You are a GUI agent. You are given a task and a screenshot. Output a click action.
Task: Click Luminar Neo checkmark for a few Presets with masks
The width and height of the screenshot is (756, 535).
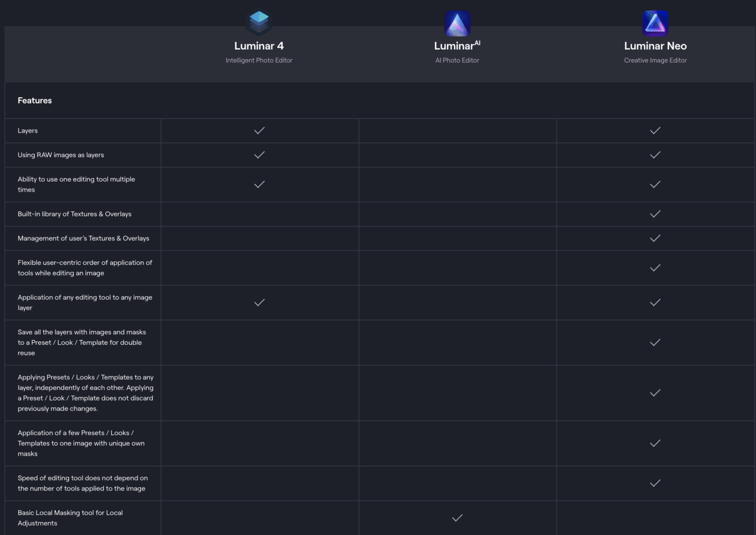coord(655,443)
